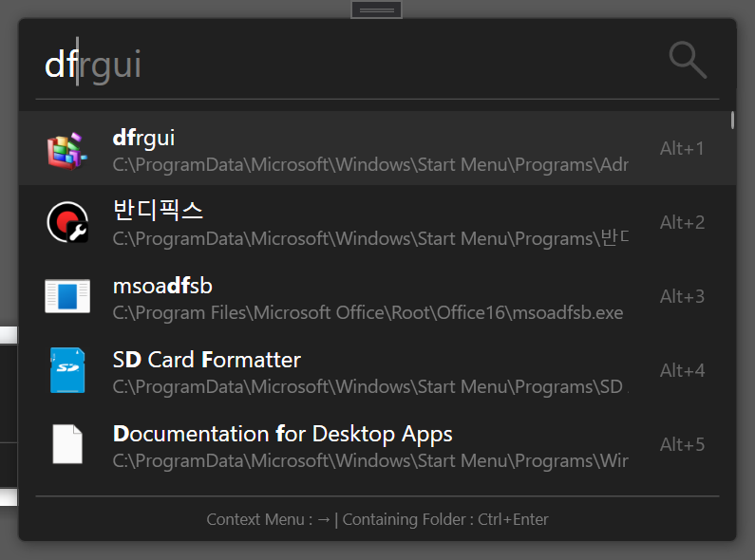Click the results list scrollbar thumb

732,121
